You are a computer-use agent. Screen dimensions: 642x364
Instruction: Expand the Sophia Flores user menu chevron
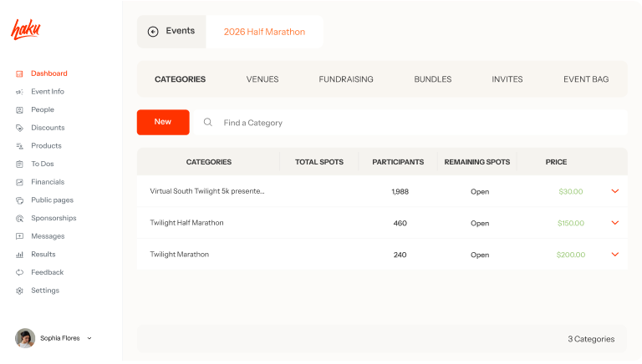coord(89,338)
